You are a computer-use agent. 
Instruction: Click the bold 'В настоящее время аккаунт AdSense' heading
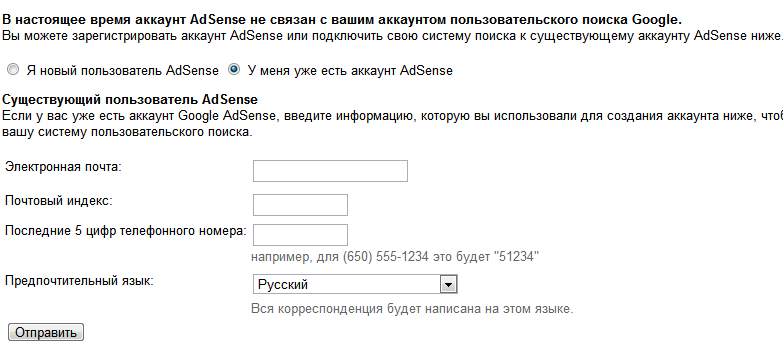coord(342,20)
